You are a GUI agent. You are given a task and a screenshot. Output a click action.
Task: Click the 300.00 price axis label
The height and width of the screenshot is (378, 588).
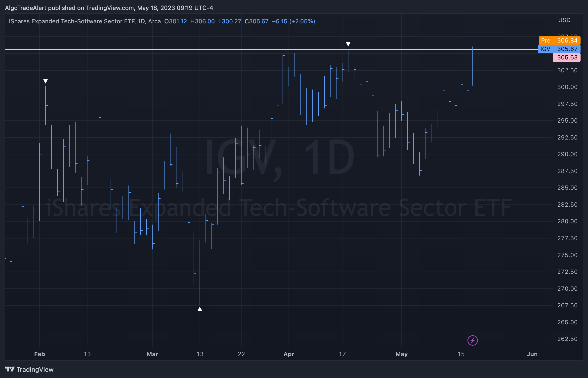567,87
